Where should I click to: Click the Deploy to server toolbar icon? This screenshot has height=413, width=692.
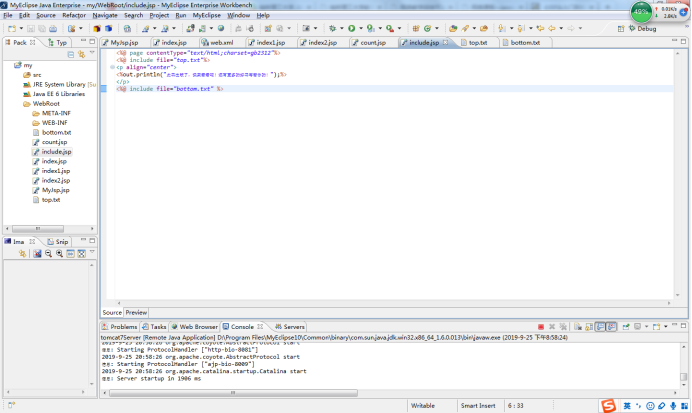(190, 29)
